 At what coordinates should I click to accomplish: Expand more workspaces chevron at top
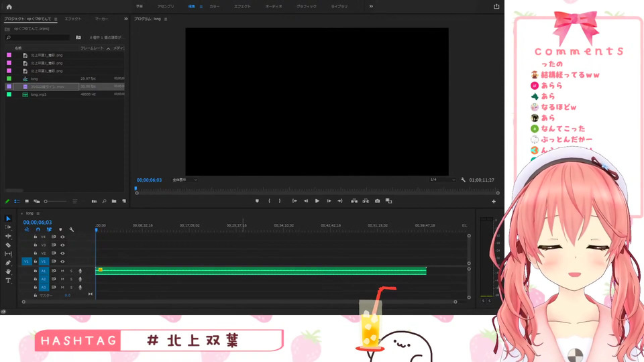click(x=371, y=7)
